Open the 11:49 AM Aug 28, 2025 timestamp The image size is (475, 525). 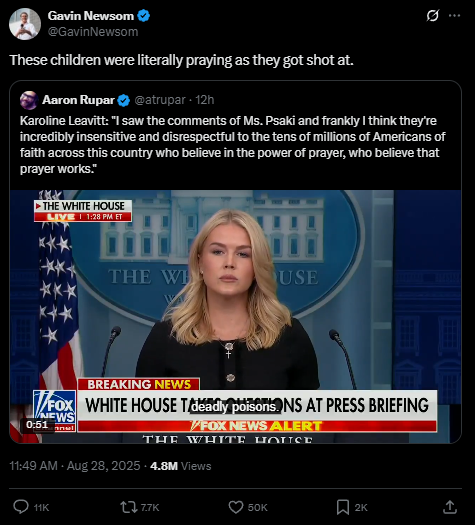[x=75, y=466]
